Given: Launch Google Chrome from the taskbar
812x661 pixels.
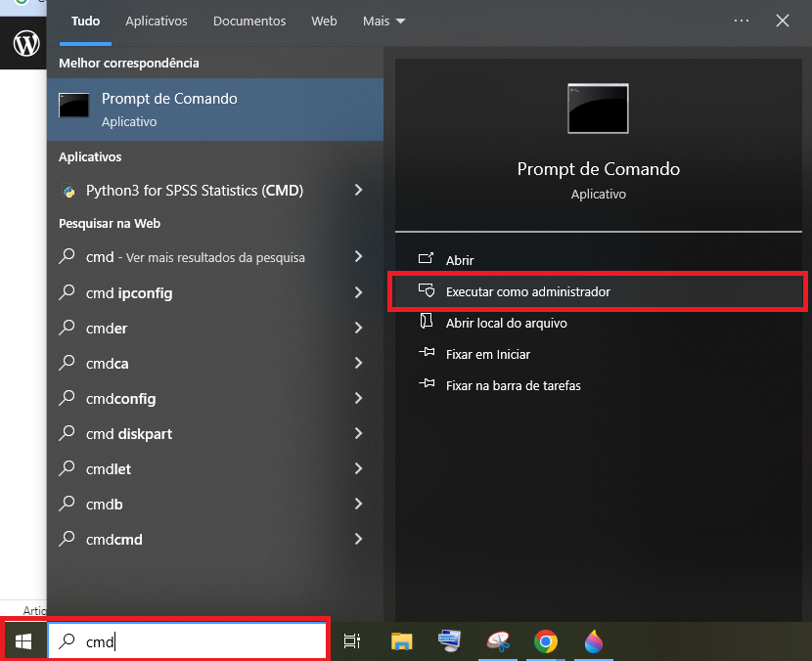Looking at the screenshot, I should pyautogui.click(x=546, y=641).
